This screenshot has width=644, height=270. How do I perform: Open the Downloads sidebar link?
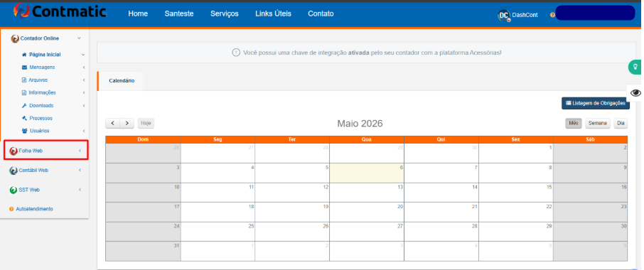(x=41, y=105)
